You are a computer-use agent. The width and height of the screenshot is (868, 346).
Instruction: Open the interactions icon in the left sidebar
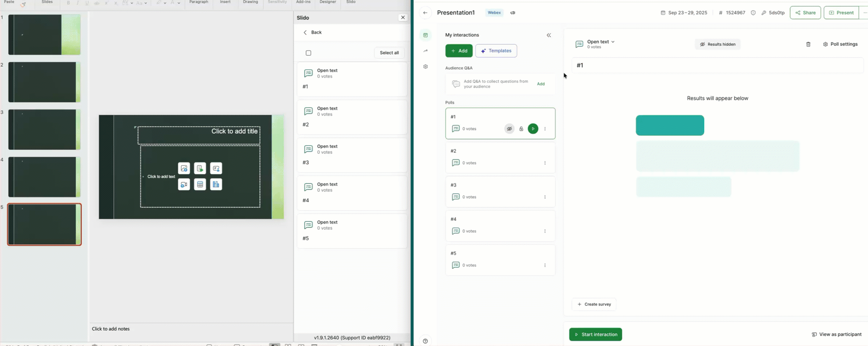coord(425,35)
